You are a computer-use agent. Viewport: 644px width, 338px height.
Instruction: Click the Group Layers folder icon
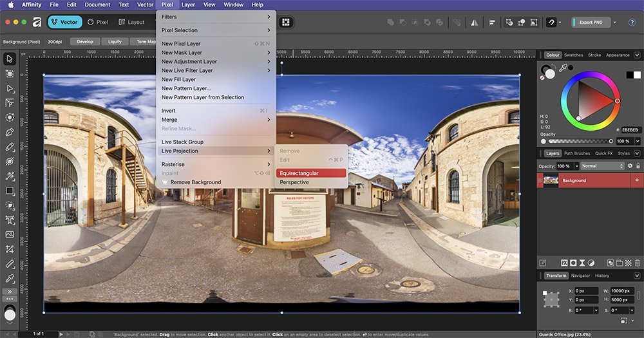pyautogui.click(x=620, y=263)
